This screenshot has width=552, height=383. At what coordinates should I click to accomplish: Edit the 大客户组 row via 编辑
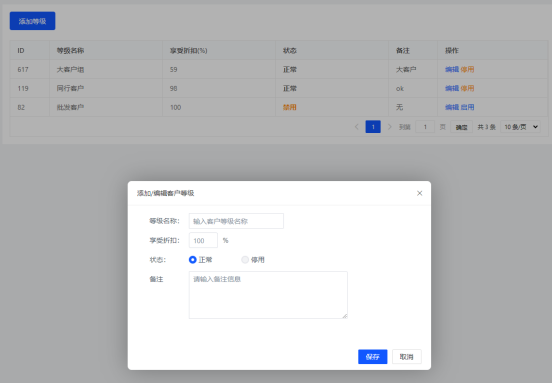click(x=452, y=69)
